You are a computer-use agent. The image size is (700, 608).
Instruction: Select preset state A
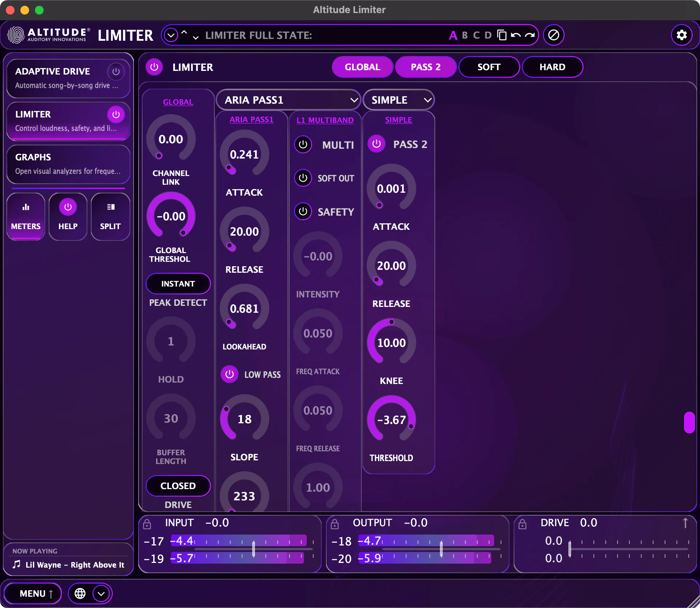point(453,35)
